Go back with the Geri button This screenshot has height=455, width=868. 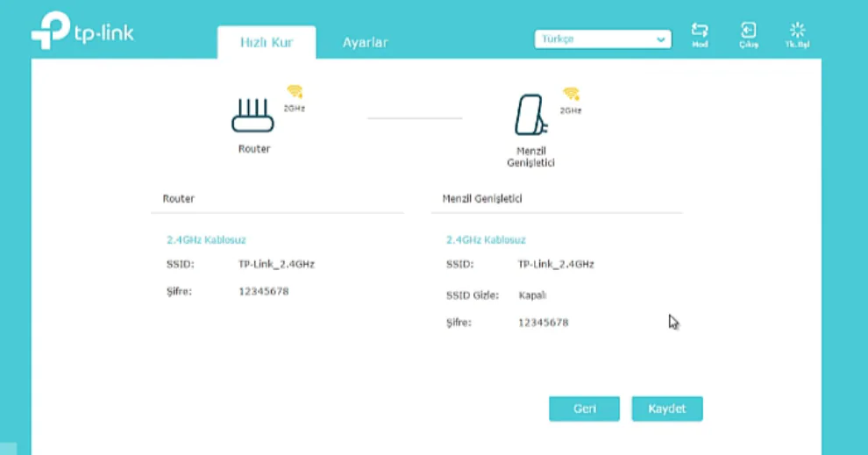click(x=584, y=409)
